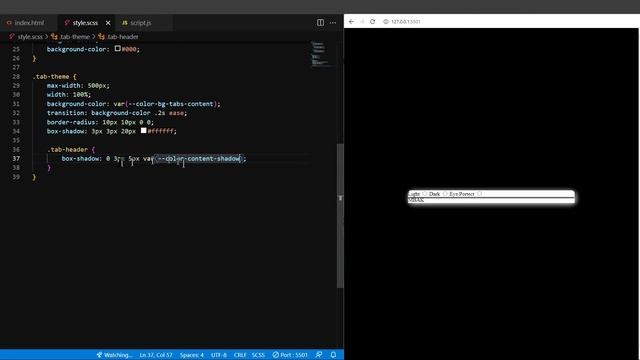Stop Live Server on Port 5501
The image size is (640, 360).
290,355
